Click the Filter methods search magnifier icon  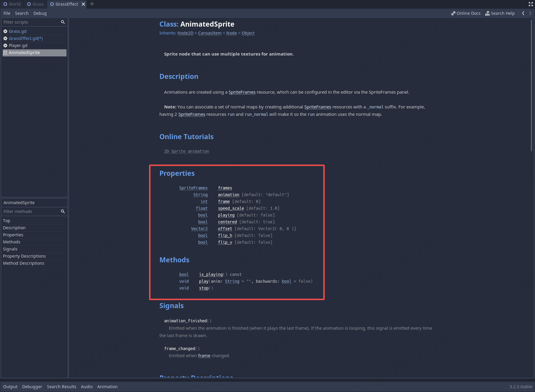[x=63, y=212]
